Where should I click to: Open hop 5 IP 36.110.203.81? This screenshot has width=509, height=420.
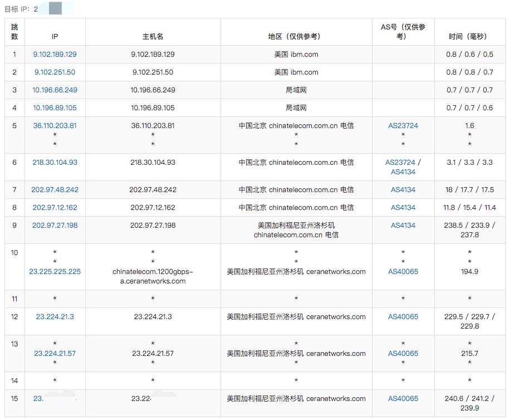[55, 126]
